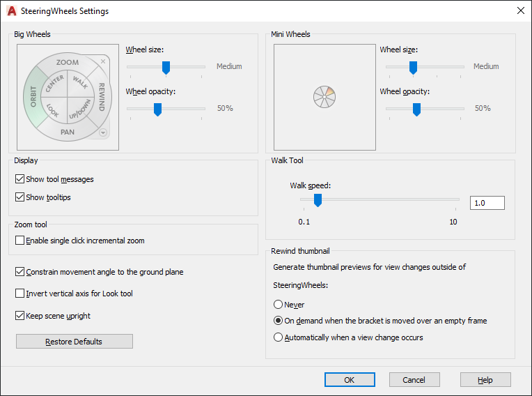Image resolution: width=532 pixels, height=396 pixels.
Task: Click the ORBIT wedge on big wheel preview
Action: (33, 97)
